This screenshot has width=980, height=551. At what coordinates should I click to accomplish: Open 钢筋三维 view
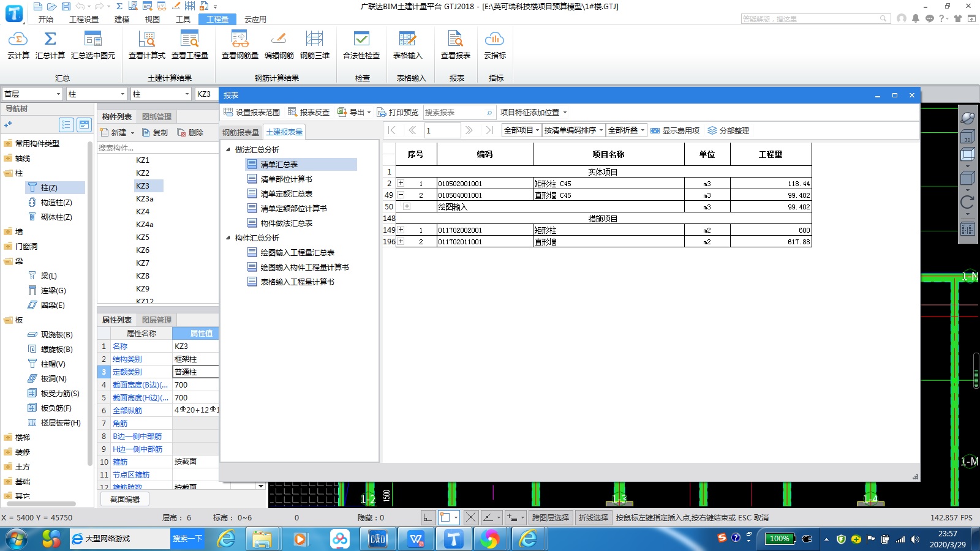pyautogui.click(x=315, y=45)
